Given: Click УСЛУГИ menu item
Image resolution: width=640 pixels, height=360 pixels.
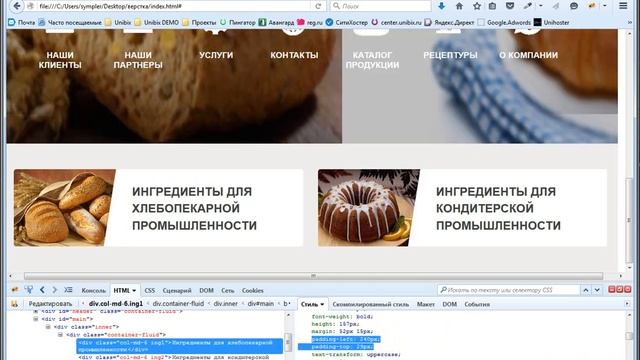Looking at the screenshot, I should (216, 55).
